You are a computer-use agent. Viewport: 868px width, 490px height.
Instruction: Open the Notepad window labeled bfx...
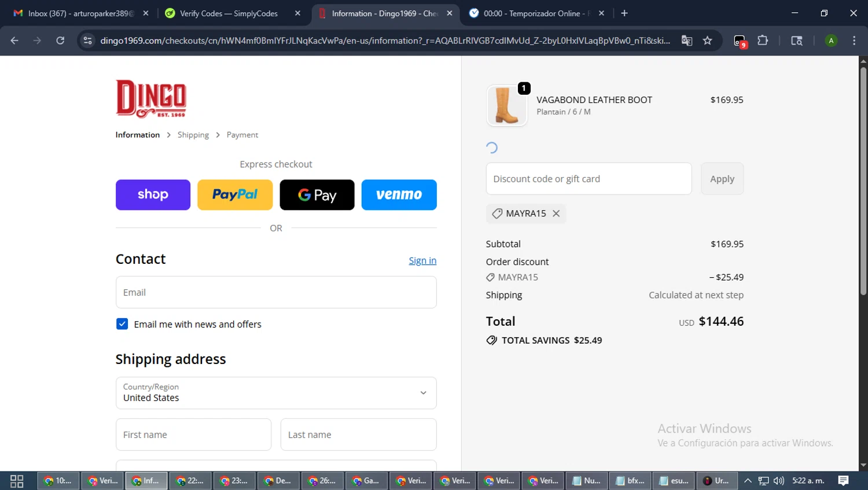[630, 481]
